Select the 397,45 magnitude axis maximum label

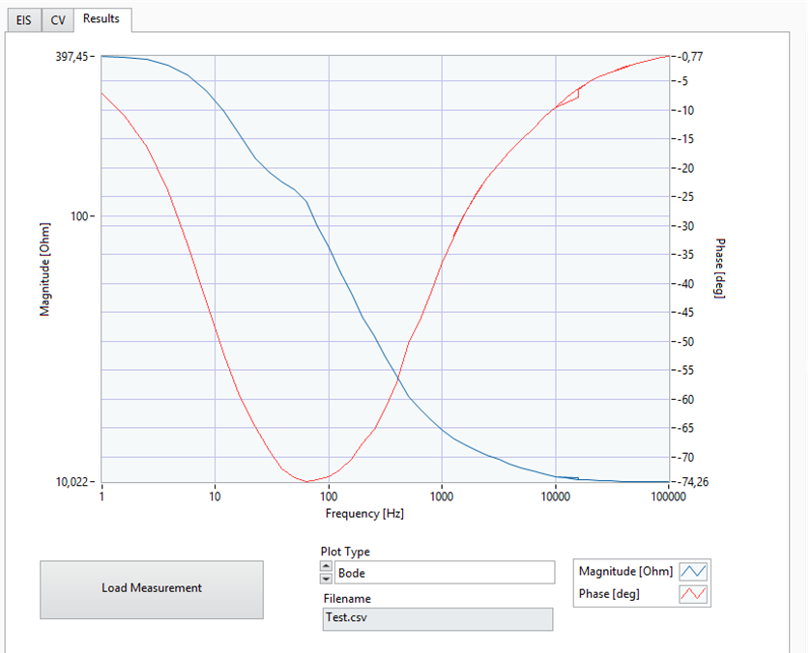tap(72, 56)
